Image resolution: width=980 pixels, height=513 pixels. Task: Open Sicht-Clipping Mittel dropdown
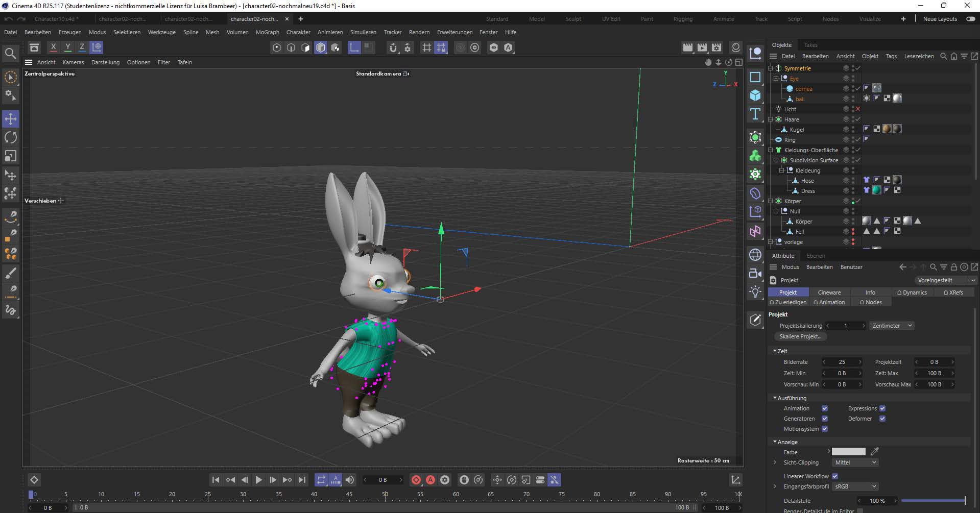(855, 462)
